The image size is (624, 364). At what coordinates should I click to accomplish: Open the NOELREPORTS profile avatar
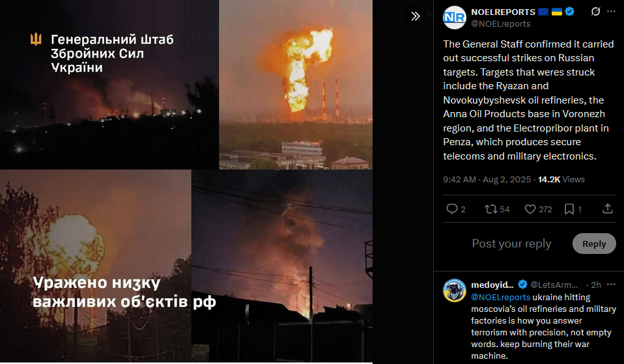(455, 18)
